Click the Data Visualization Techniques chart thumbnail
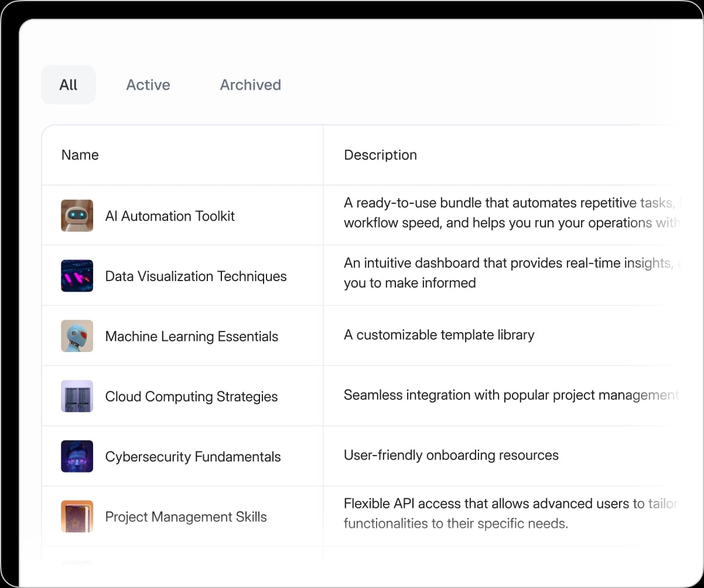The width and height of the screenshot is (704, 588). tap(77, 275)
